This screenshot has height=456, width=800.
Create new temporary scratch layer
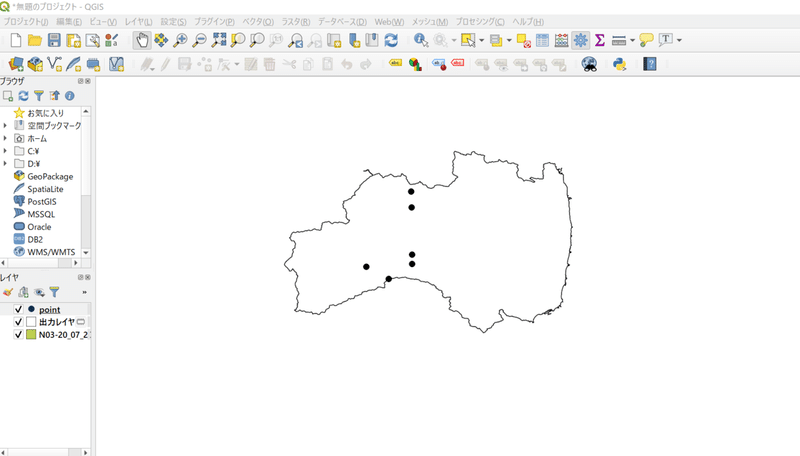[93, 64]
